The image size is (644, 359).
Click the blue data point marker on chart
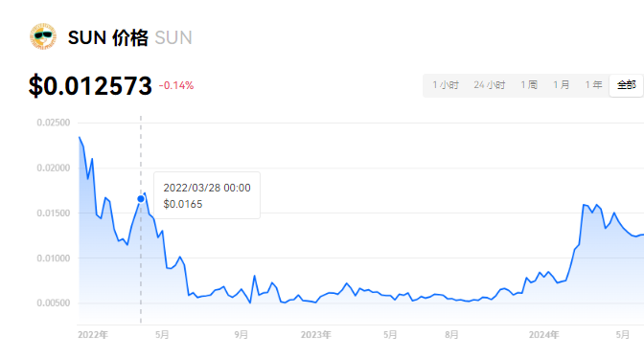coord(141,199)
